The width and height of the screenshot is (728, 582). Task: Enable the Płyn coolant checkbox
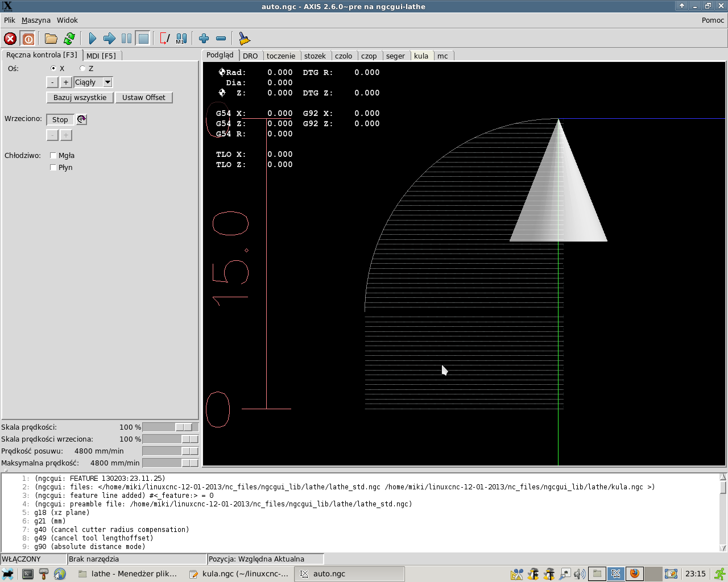53,168
